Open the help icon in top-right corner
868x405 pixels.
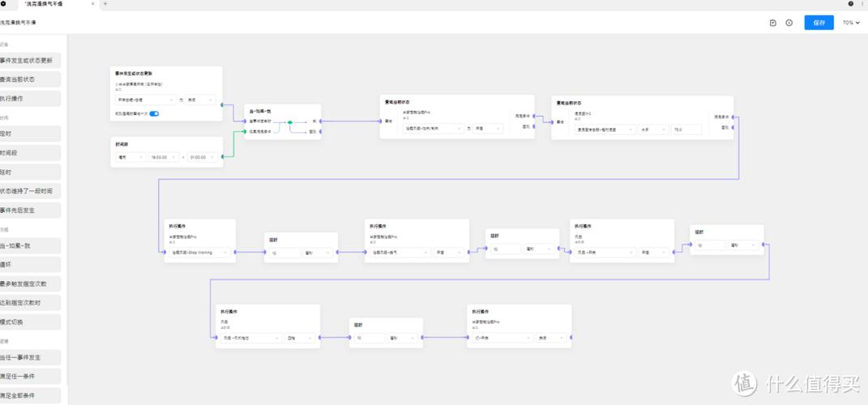pyautogui.click(x=851, y=3)
